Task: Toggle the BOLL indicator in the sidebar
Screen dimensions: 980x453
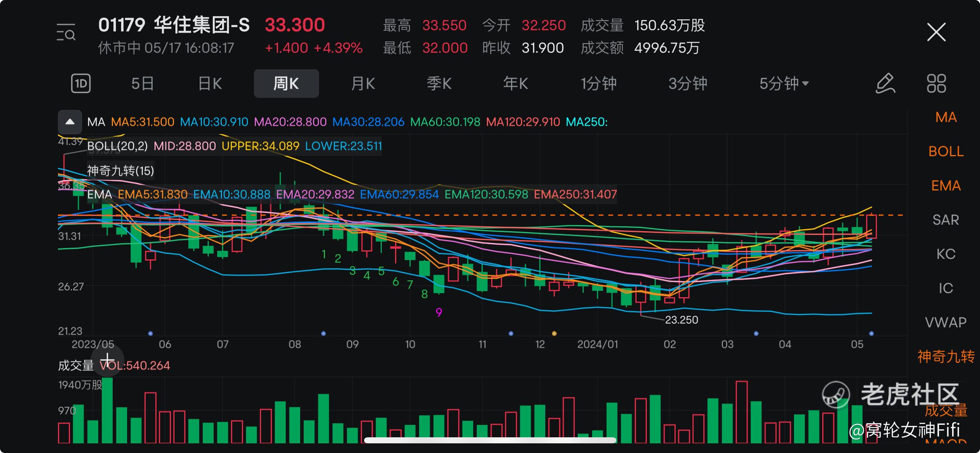Action: [946, 151]
